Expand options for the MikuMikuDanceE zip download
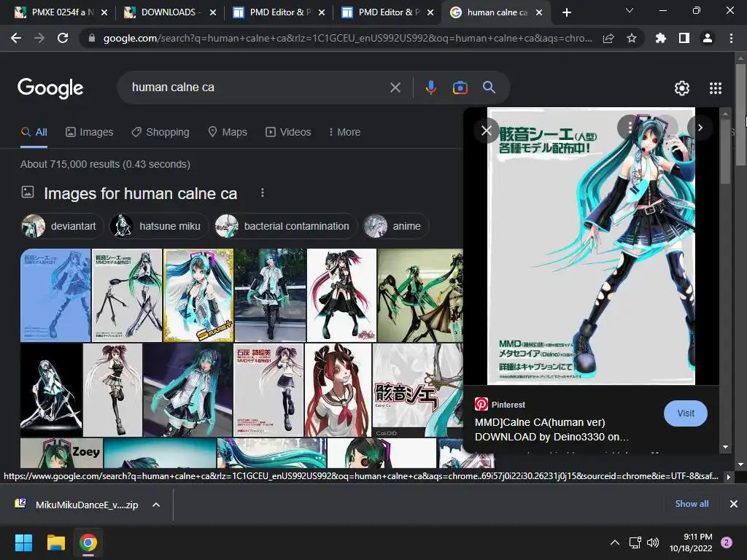This screenshot has width=747, height=560. pyautogui.click(x=156, y=505)
